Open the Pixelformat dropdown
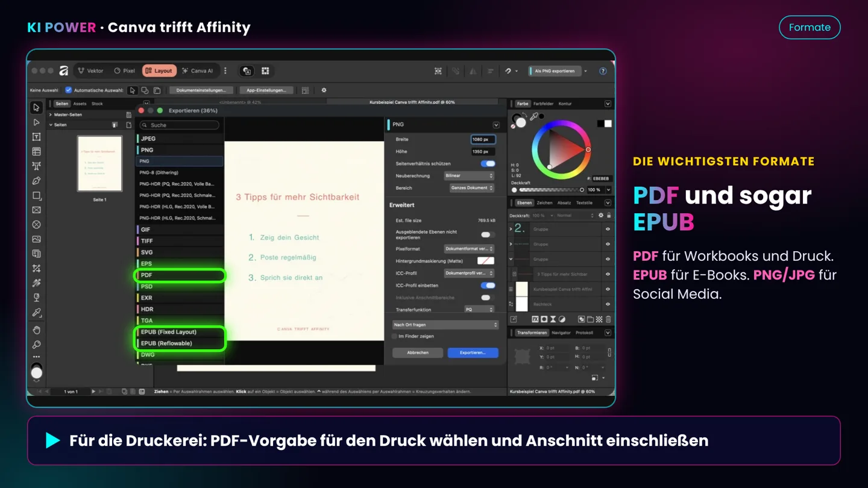The image size is (868, 488). click(469, 249)
